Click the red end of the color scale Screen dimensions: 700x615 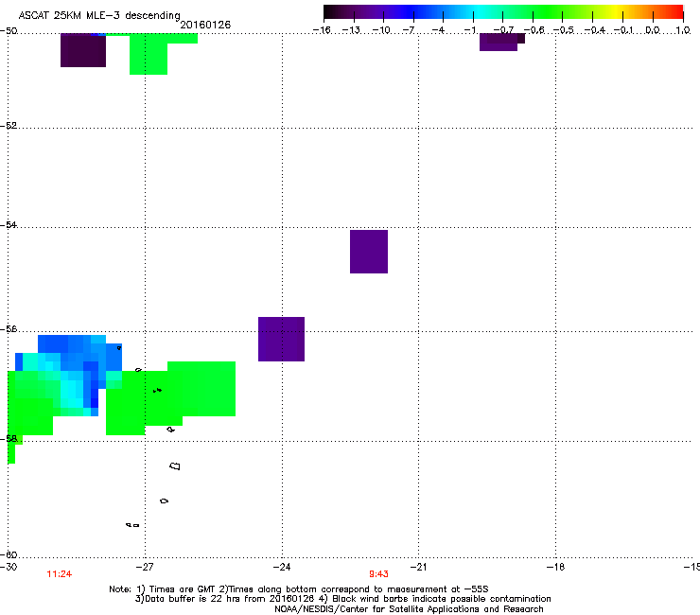[676, 12]
